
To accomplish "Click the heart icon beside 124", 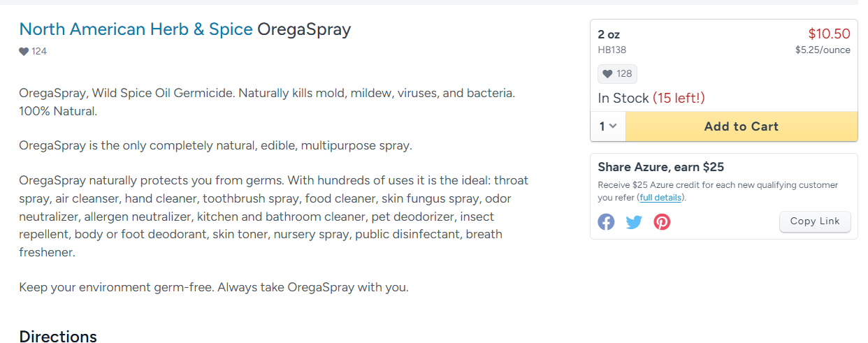I will pos(24,52).
